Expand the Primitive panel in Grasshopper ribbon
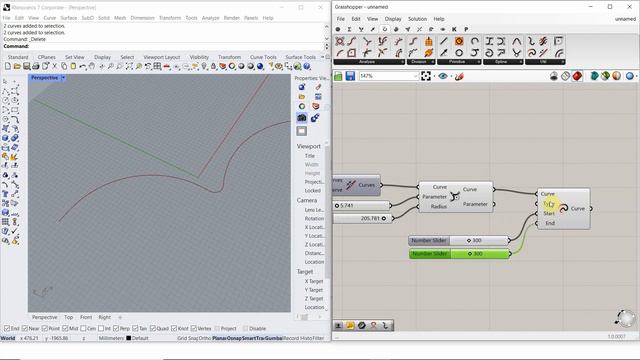640x360 pixels. click(x=478, y=62)
